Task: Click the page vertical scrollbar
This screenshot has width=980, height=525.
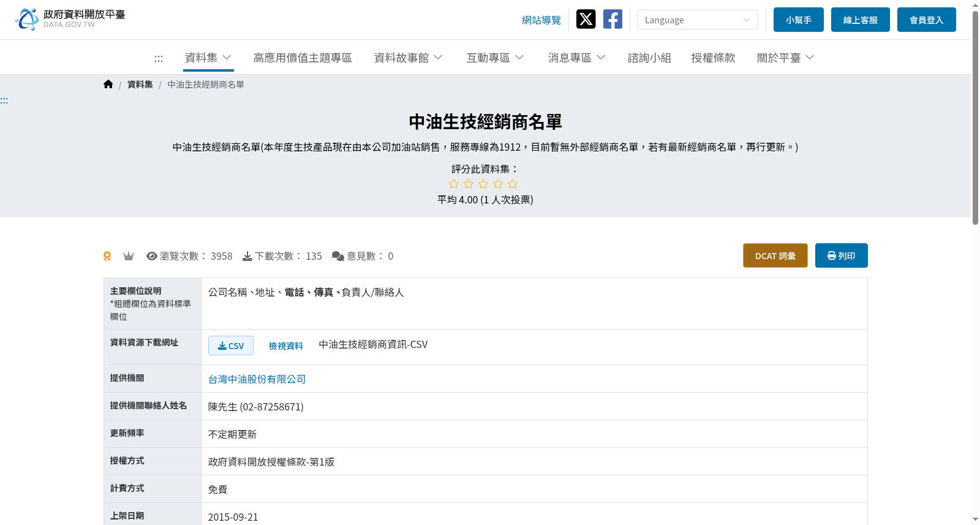Action: point(975,116)
